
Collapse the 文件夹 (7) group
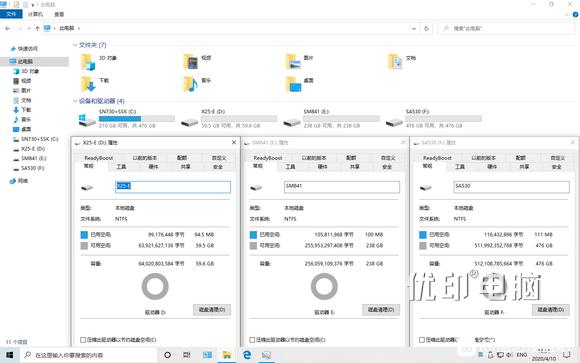(75, 45)
